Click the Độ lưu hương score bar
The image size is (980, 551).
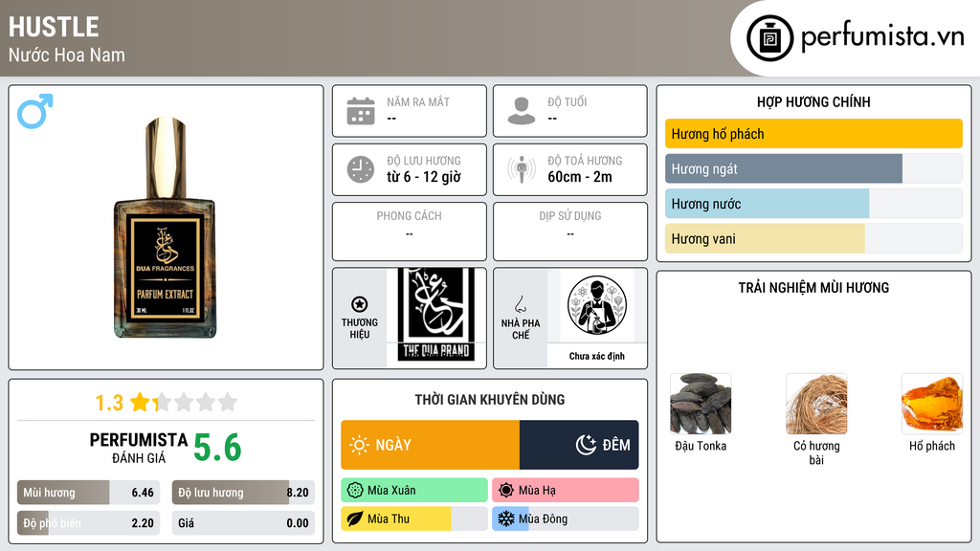(x=244, y=493)
